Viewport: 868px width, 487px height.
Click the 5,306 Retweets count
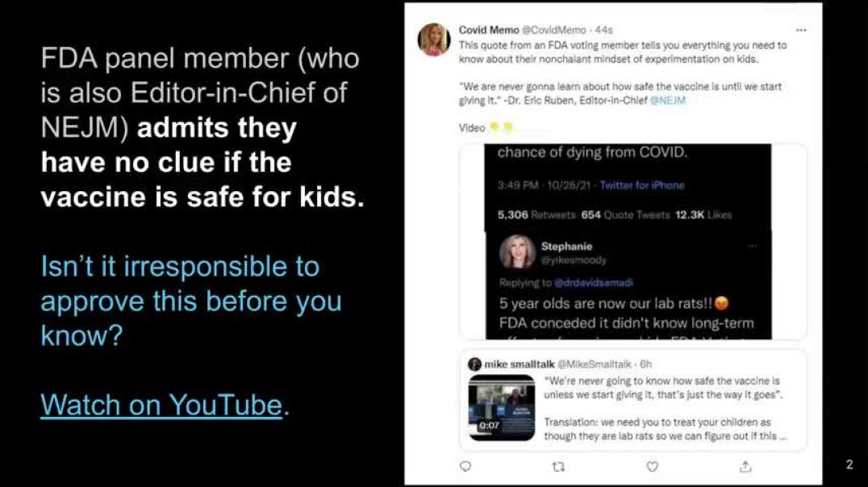[x=536, y=214]
